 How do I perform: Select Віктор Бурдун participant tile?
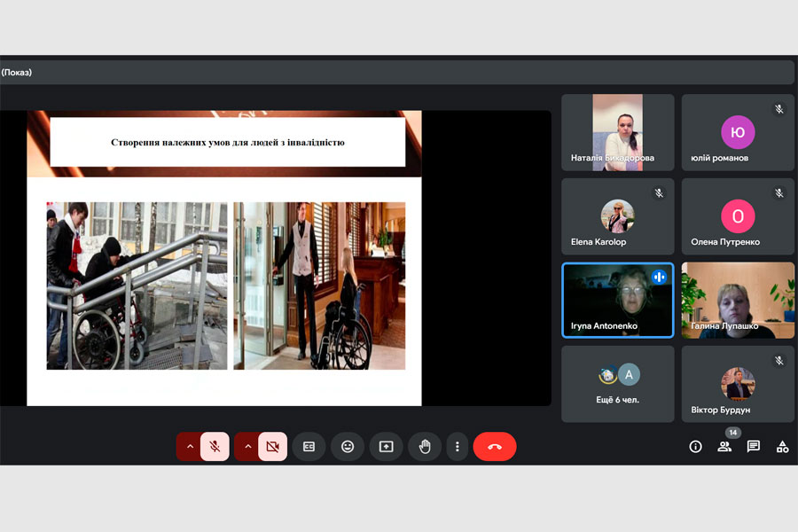[738, 384]
